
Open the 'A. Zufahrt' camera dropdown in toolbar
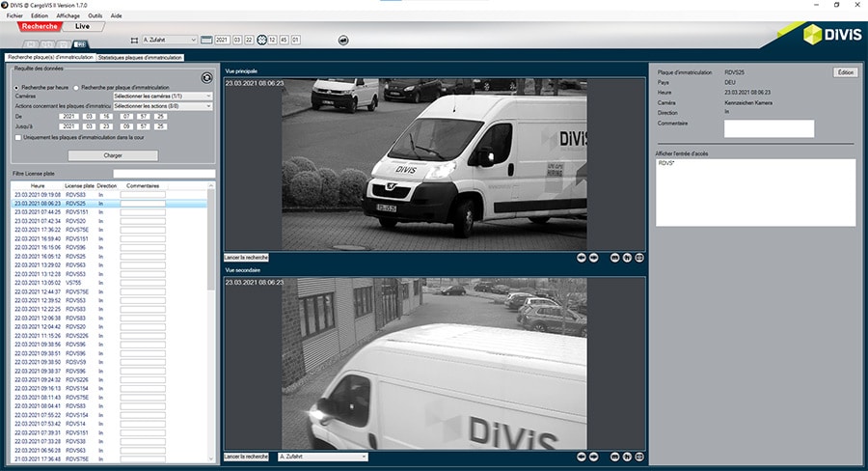(170, 40)
